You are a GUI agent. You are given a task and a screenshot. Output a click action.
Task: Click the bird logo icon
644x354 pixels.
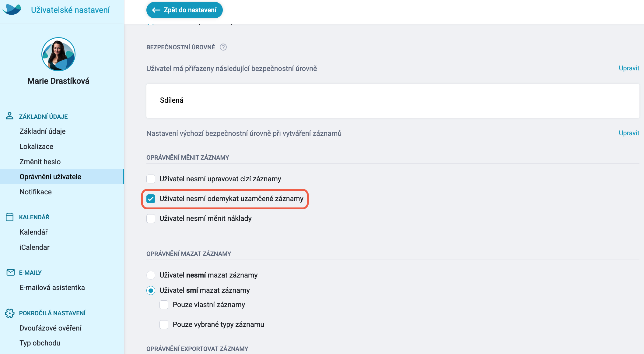[12, 9]
